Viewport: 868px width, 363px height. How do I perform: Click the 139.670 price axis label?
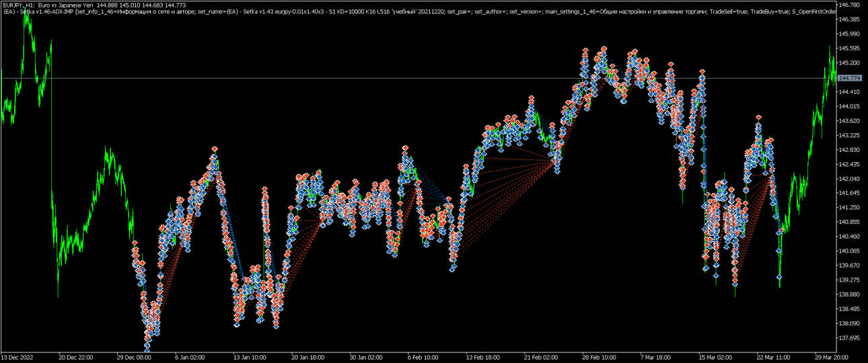tap(851, 266)
